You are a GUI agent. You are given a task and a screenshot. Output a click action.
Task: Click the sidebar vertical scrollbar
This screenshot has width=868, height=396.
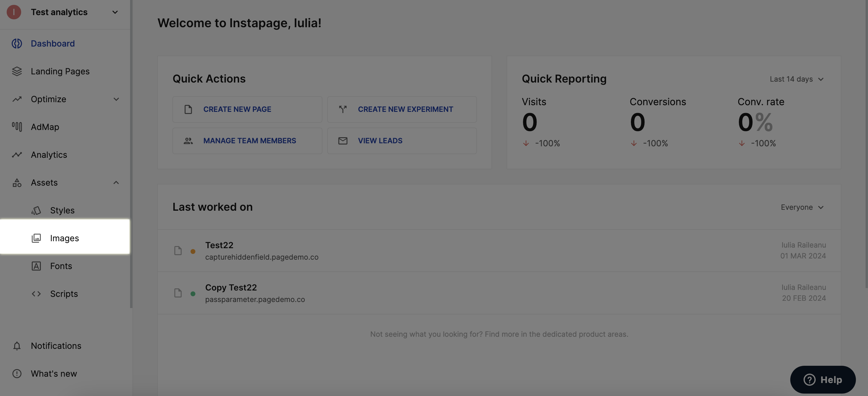(131, 154)
